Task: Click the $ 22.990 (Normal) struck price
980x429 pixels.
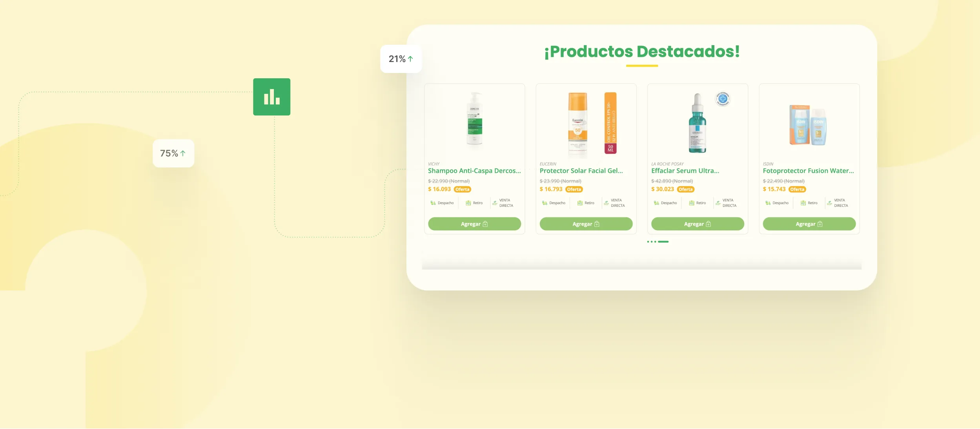Action: (x=449, y=181)
